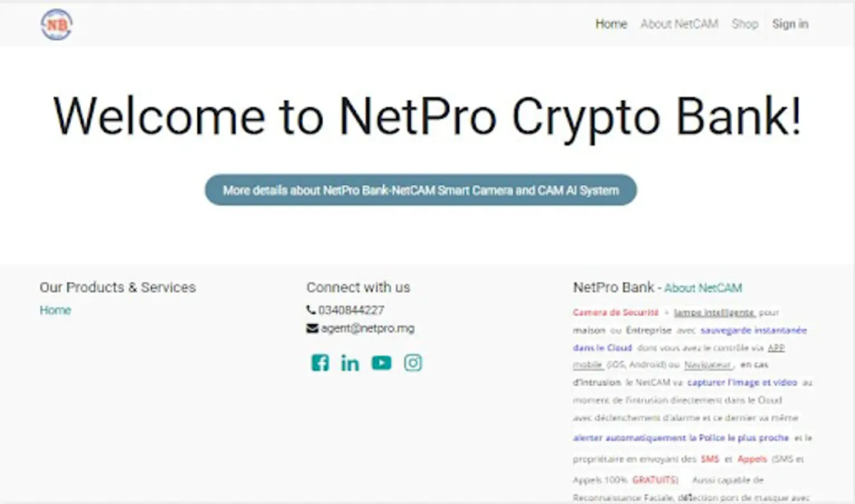
Task: Click the phone icon beside the number
Action: pyautogui.click(x=311, y=310)
